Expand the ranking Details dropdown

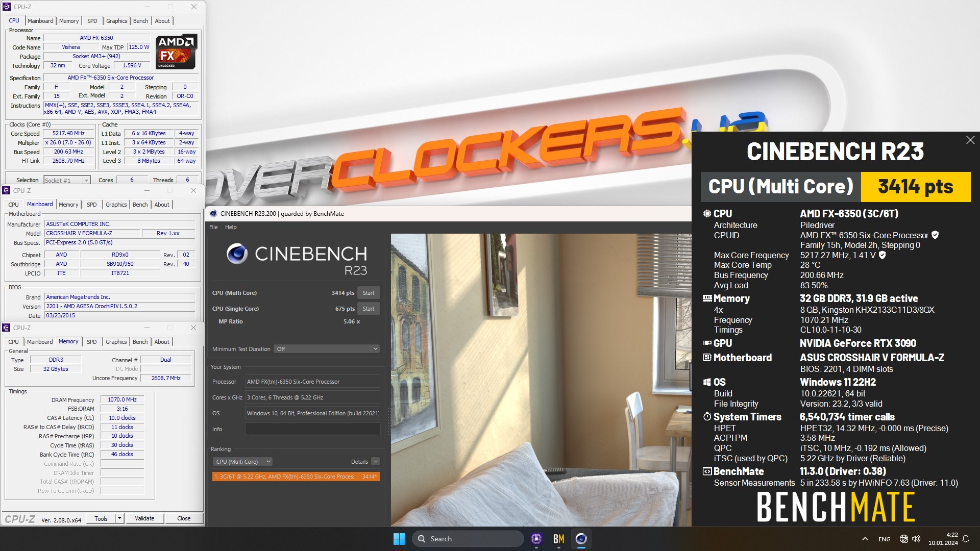click(x=376, y=462)
